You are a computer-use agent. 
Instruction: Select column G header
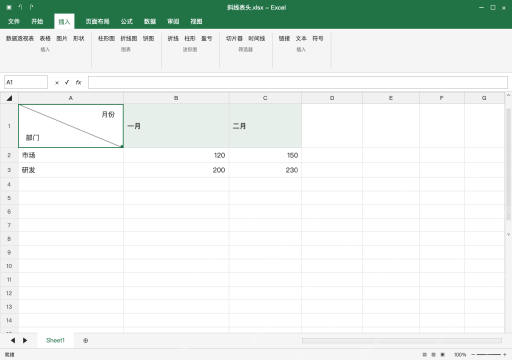tap(484, 98)
